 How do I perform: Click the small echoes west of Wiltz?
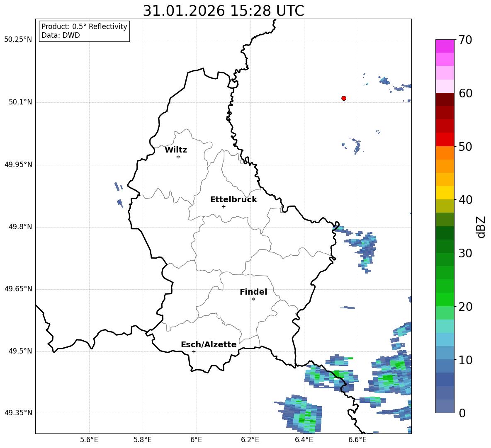[119, 195]
